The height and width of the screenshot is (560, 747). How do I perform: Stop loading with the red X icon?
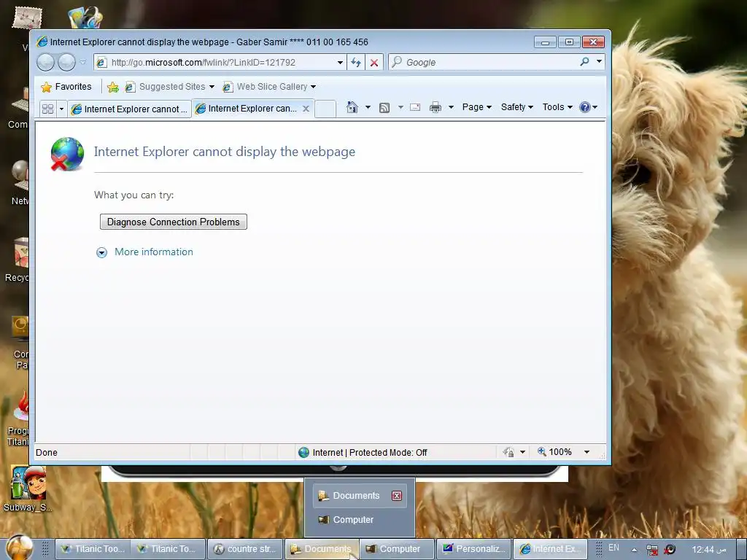(x=374, y=63)
